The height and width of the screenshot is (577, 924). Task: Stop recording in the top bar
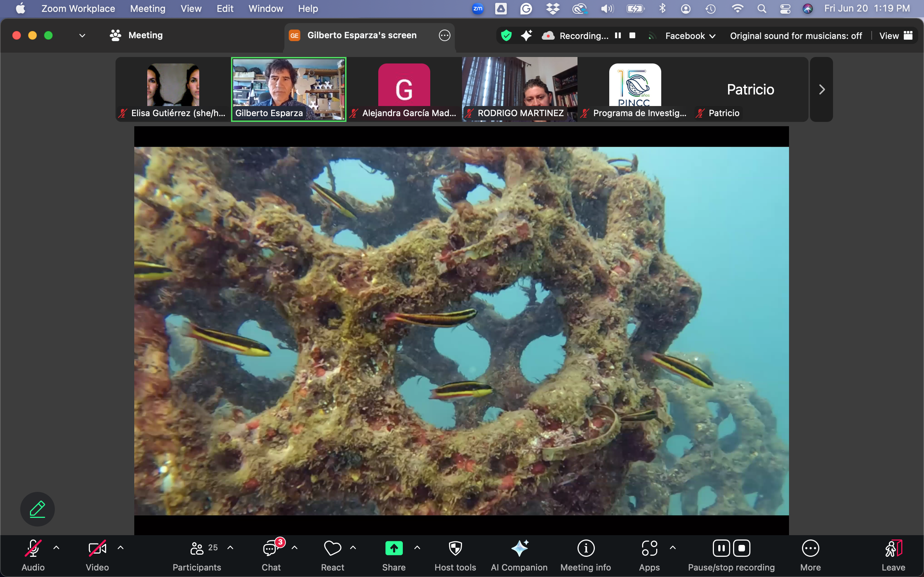point(632,35)
